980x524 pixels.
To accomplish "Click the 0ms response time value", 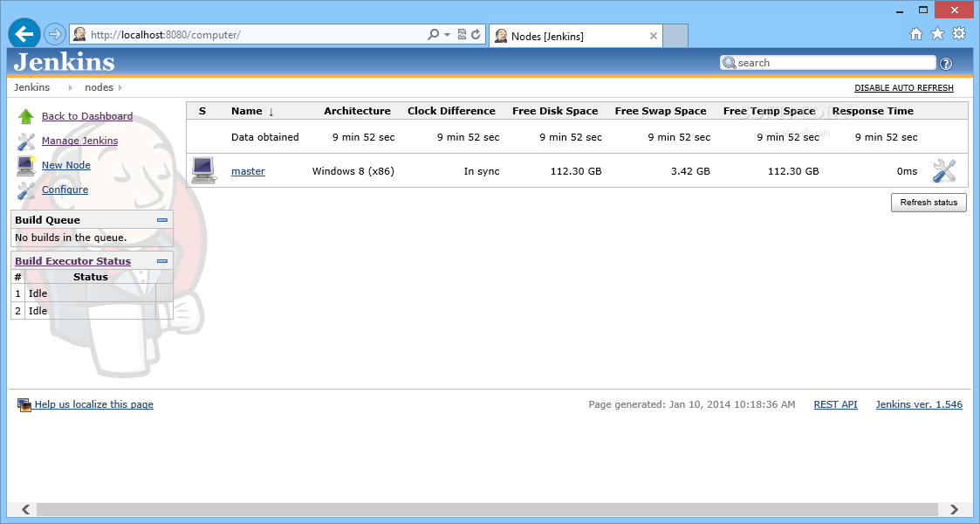I will (x=907, y=171).
